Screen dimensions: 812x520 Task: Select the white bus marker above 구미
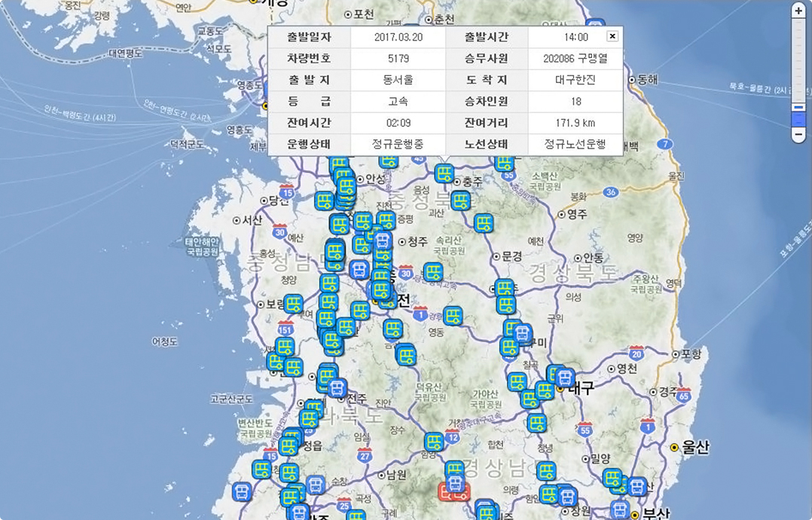(x=522, y=334)
